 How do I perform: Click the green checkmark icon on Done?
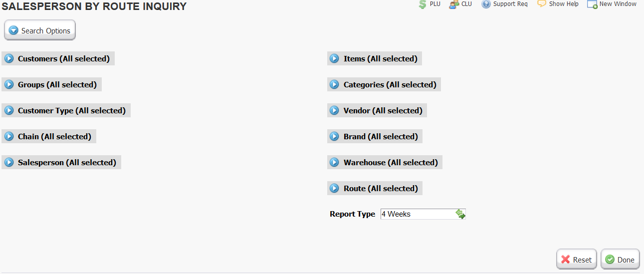[x=610, y=260]
